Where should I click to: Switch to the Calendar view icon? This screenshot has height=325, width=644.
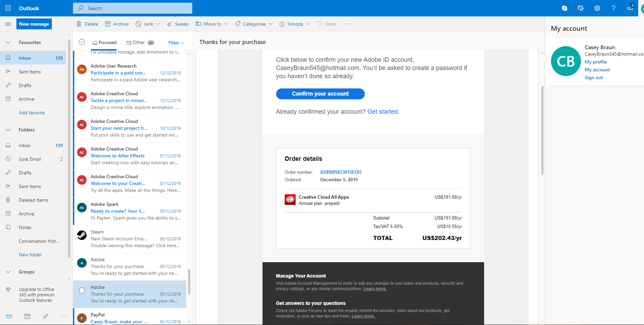[27, 316]
